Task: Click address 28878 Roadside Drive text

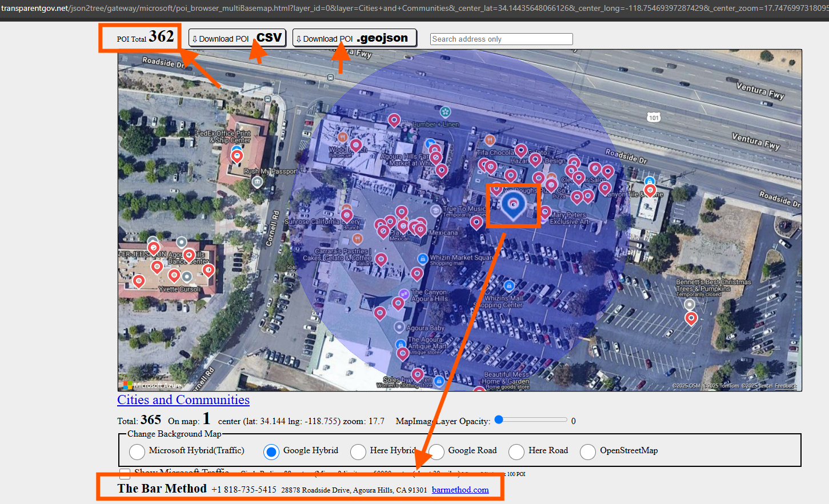Action: pyautogui.click(x=354, y=490)
